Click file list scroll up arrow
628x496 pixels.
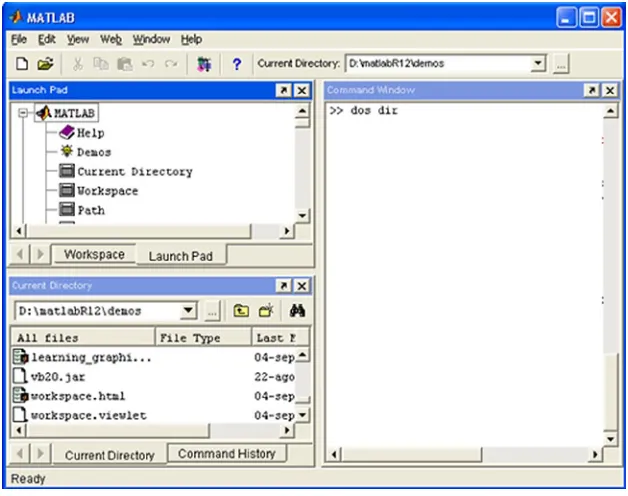[x=302, y=355]
